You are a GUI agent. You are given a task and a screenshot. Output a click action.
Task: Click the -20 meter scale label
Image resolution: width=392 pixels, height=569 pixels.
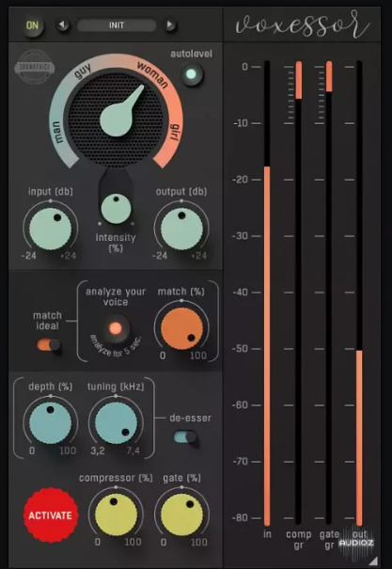[242, 180]
